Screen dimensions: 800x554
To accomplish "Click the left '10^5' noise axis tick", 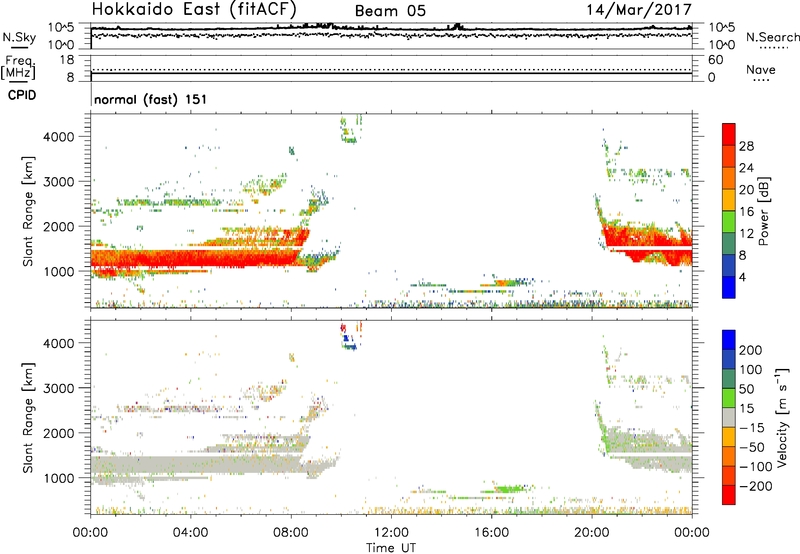I will coord(61,27).
